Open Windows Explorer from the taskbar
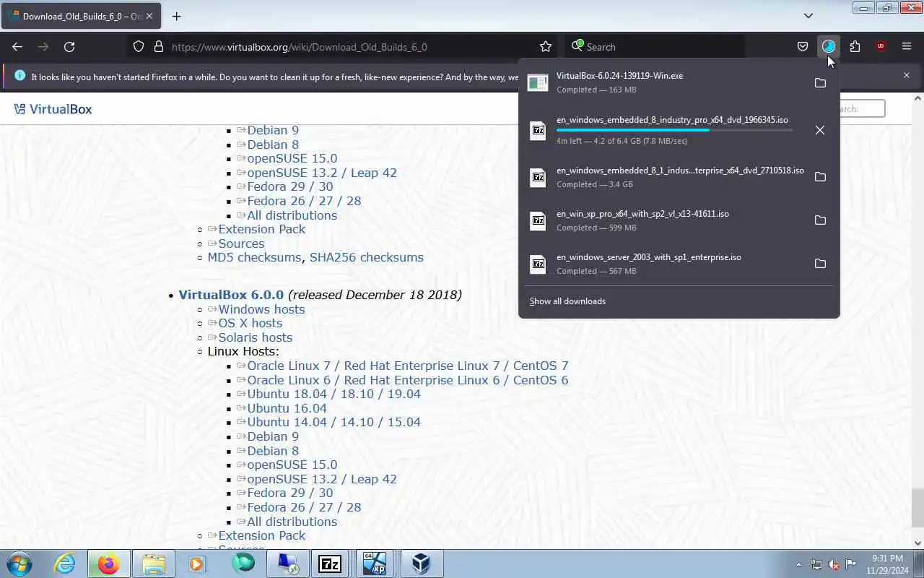Viewport: 924px width, 578px height. click(153, 564)
